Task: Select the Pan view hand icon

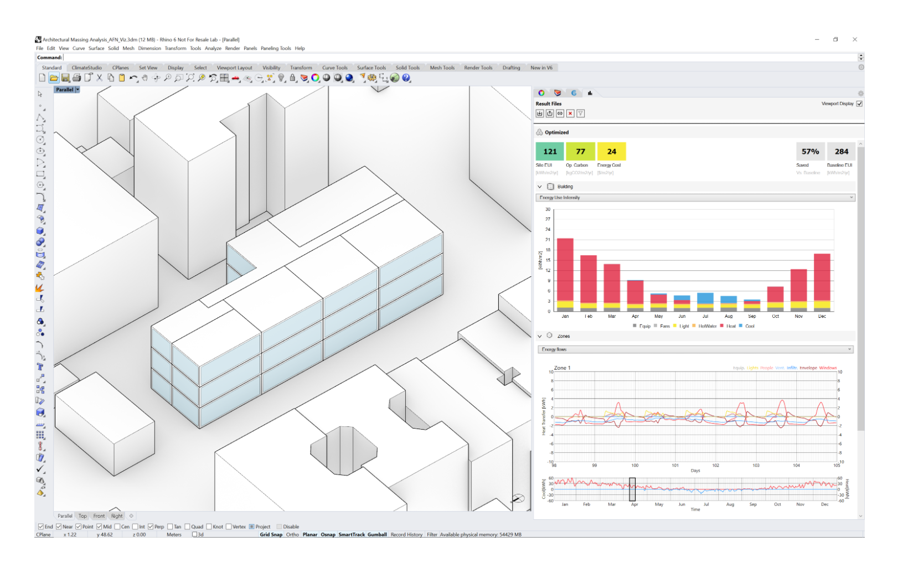Action: click(x=145, y=78)
